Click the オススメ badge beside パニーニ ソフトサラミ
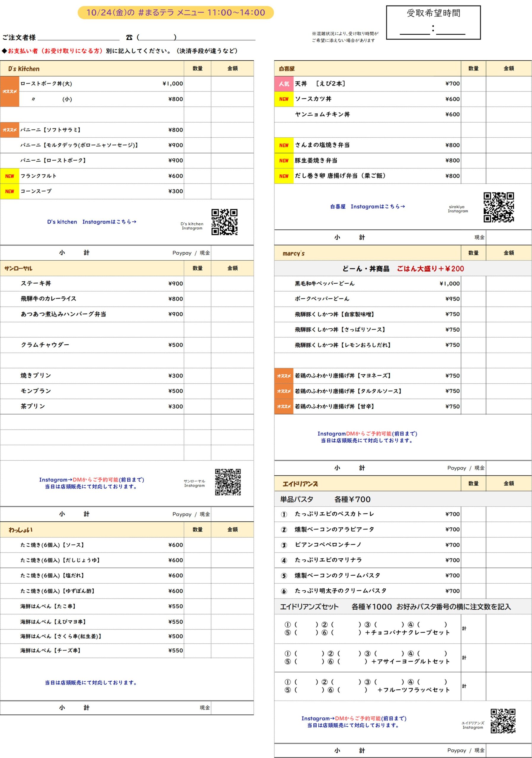532x758 pixels. coord(9,130)
